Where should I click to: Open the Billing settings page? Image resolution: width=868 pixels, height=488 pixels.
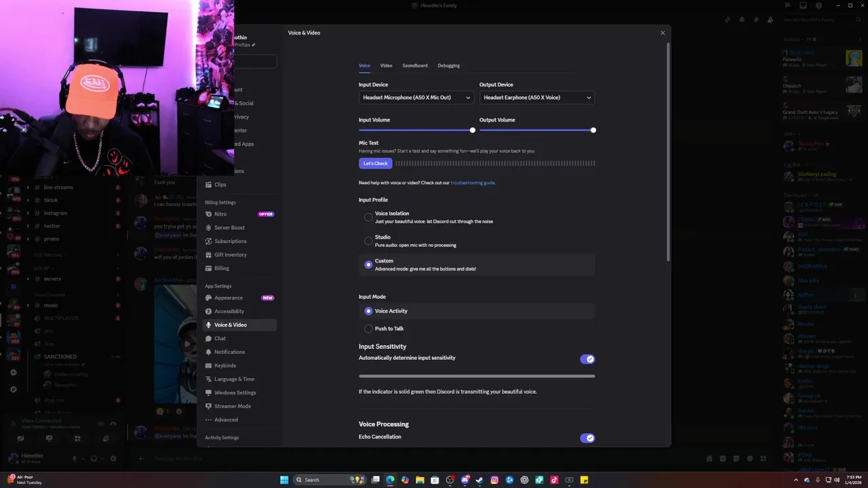pos(239,268)
